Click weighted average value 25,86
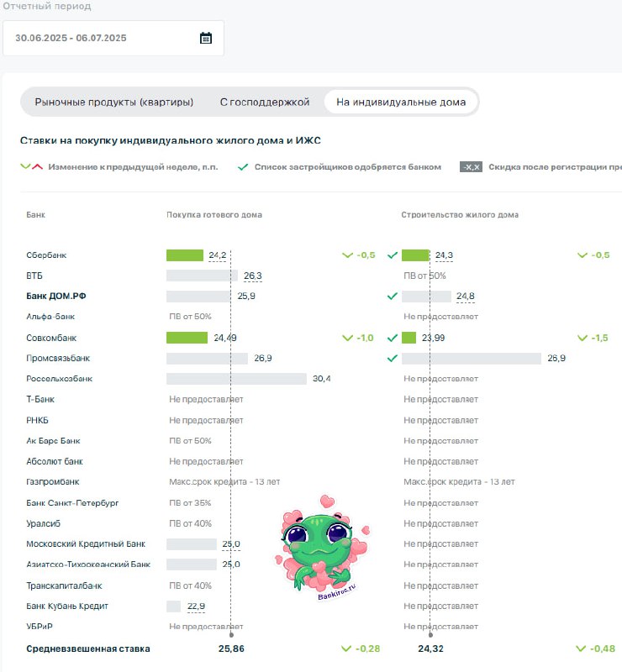The height and width of the screenshot is (672, 622). click(x=231, y=648)
